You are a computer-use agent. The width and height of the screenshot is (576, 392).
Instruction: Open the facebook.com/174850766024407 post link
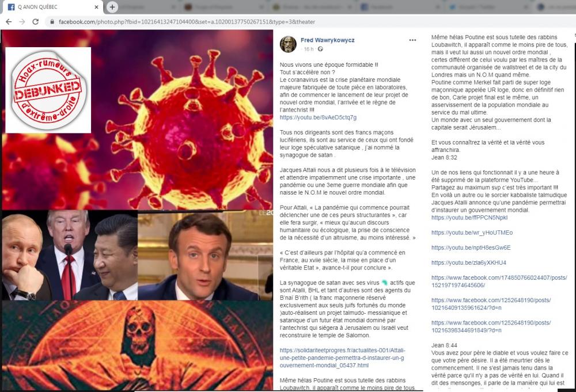point(499,281)
